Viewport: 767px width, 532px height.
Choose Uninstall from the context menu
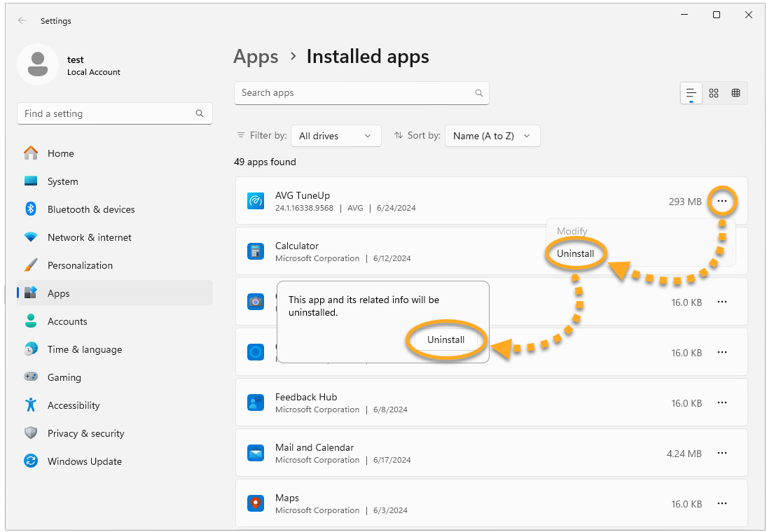tap(575, 253)
